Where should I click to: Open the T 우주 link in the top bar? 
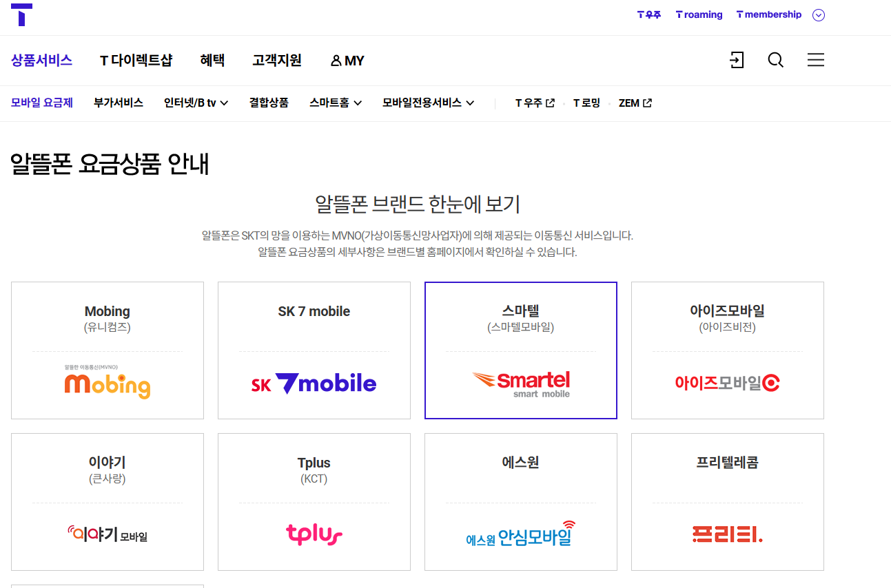[649, 14]
